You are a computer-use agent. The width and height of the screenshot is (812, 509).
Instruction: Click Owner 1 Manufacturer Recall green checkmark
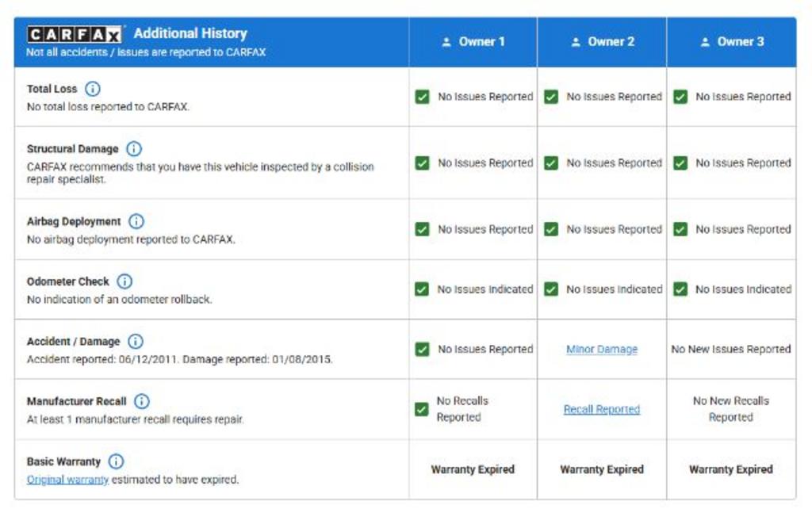[x=423, y=409]
